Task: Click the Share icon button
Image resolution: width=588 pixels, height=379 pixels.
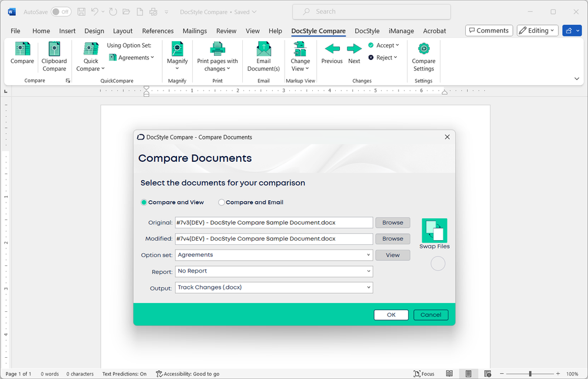Action: click(x=569, y=31)
